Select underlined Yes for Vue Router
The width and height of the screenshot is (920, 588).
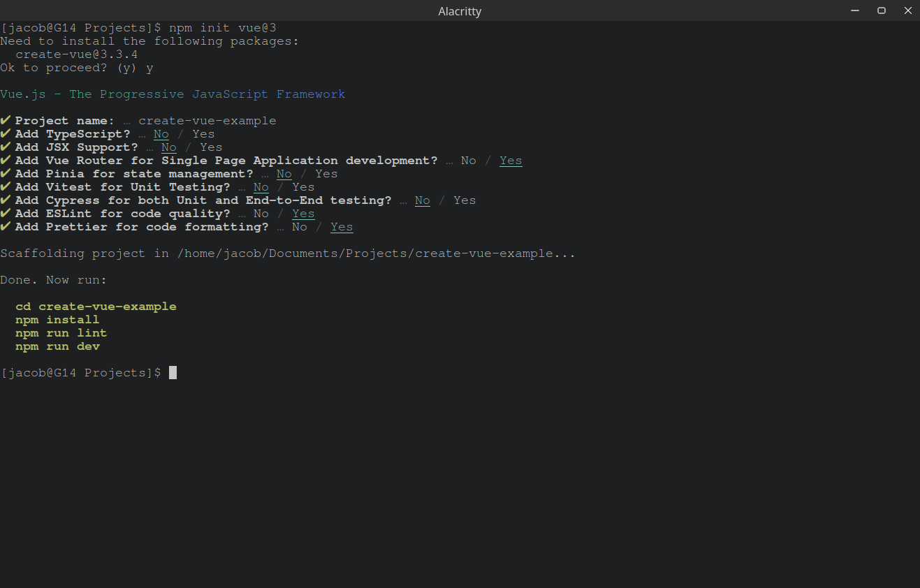511,161
